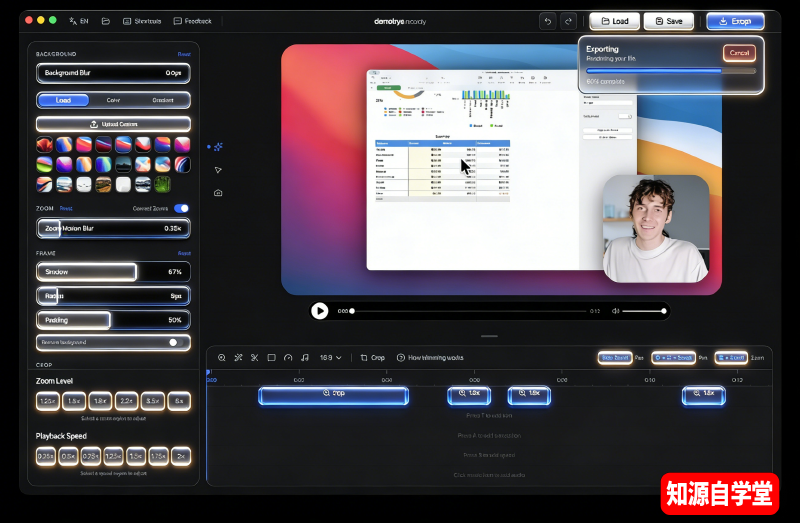Click the redo arrow in the title bar
This screenshot has height=523, width=800.
[x=569, y=21]
